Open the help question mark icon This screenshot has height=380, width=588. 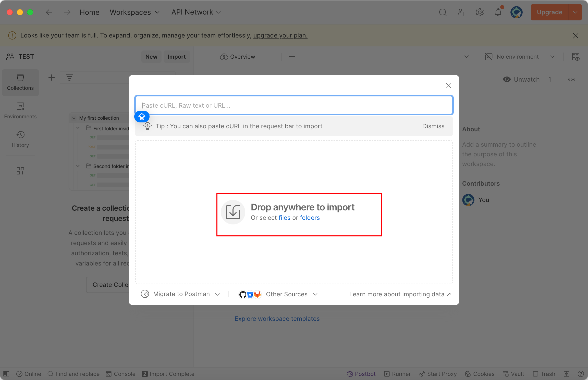581,374
